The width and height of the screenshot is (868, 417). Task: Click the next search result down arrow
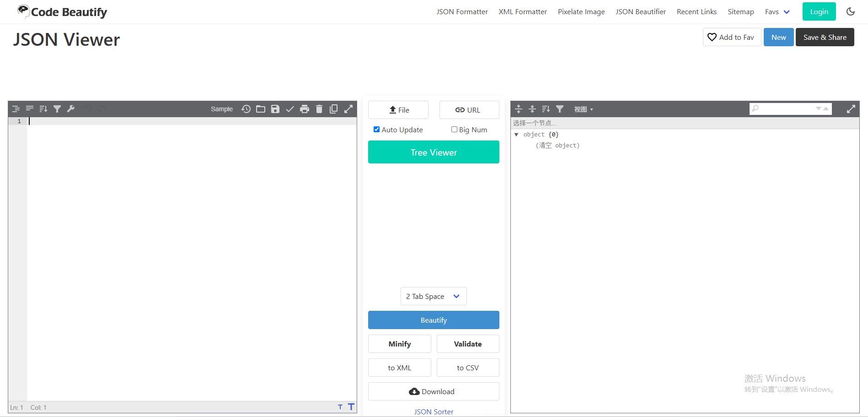point(819,108)
